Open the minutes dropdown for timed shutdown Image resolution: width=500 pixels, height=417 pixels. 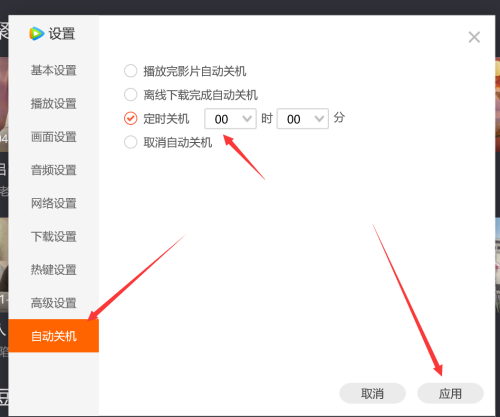click(303, 119)
